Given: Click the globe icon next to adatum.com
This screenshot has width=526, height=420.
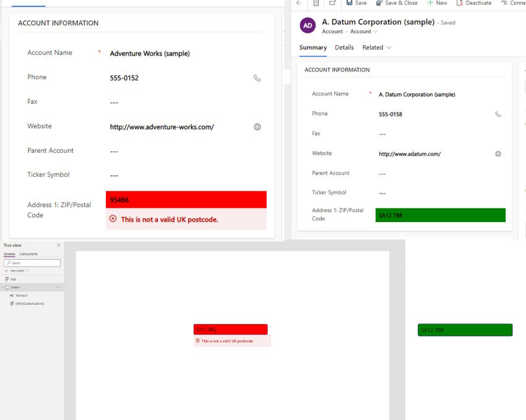Looking at the screenshot, I should (498, 154).
